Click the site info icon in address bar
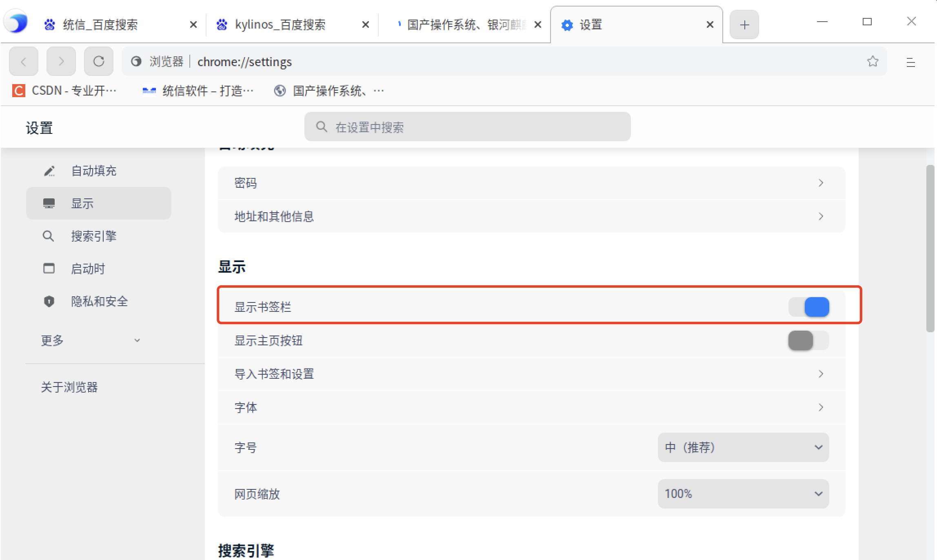Image resolution: width=937 pixels, height=560 pixels. 136,62
